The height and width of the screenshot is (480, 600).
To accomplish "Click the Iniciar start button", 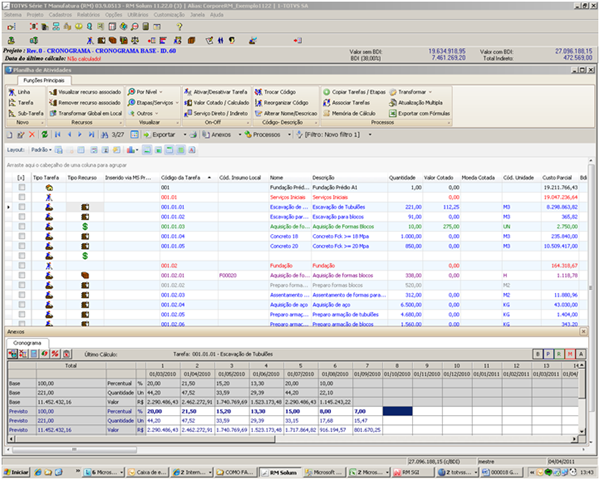I will tap(16, 472).
